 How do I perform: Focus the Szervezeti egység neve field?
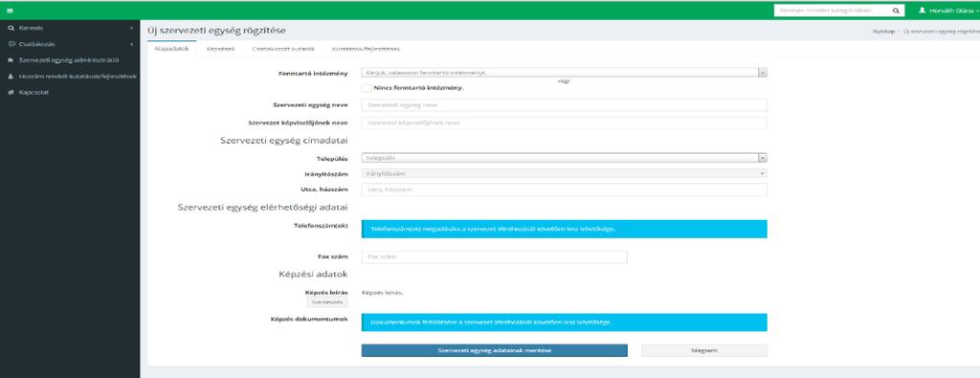(x=564, y=105)
